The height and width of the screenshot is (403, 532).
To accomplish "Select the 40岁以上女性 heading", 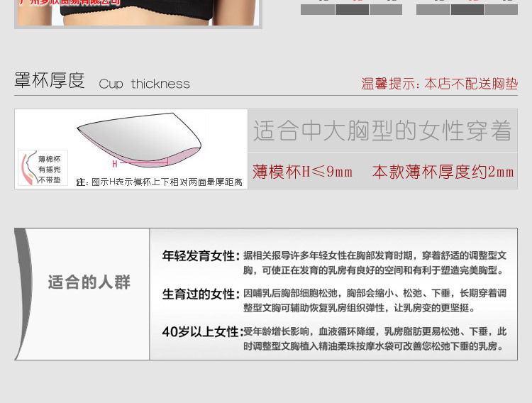I will (203, 332).
